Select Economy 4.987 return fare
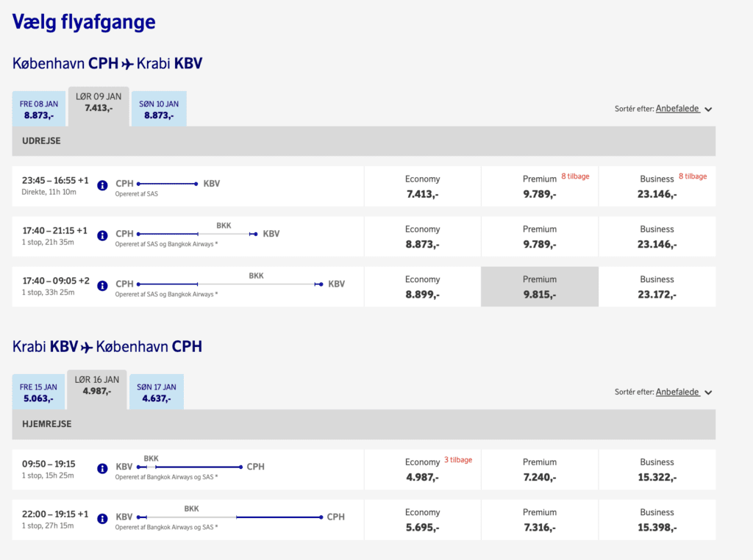 [422, 470]
